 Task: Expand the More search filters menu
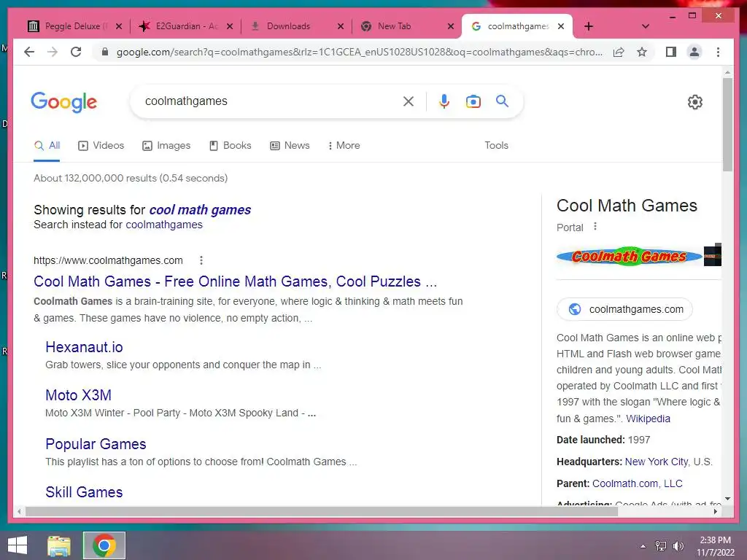click(344, 146)
